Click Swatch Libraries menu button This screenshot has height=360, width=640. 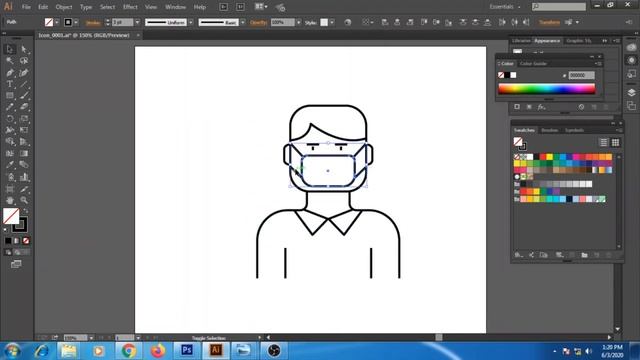coord(518,255)
